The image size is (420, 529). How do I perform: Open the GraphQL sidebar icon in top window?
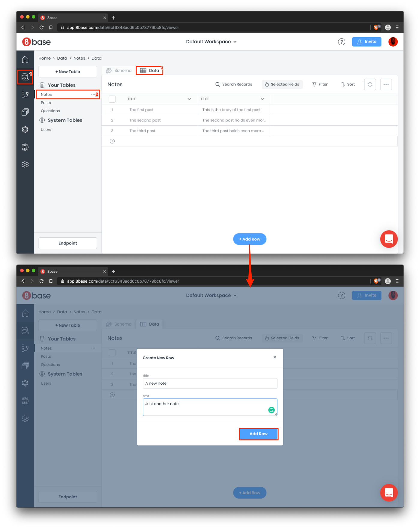click(25, 129)
